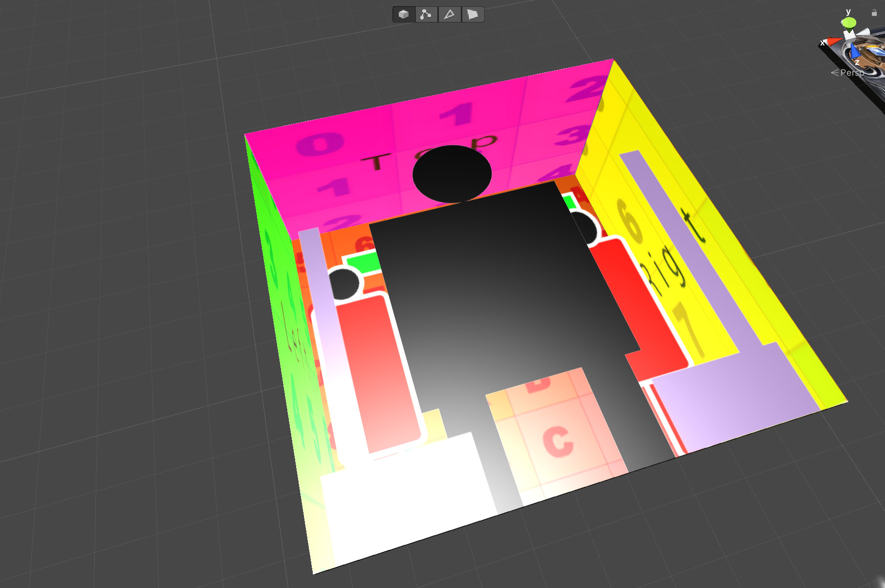This screenshot has height=588, width=885.
Task: Toggle the Persp projection label
Action: tap(848, 73)
